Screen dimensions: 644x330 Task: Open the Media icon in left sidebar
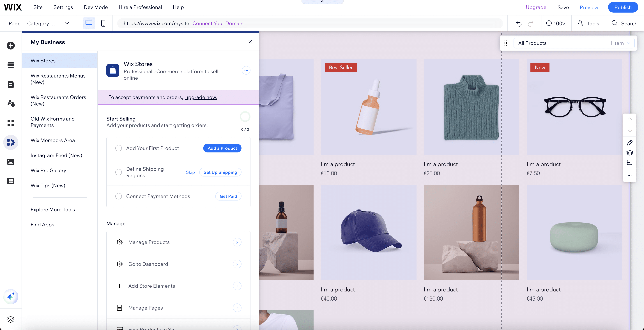coord(11,162)
